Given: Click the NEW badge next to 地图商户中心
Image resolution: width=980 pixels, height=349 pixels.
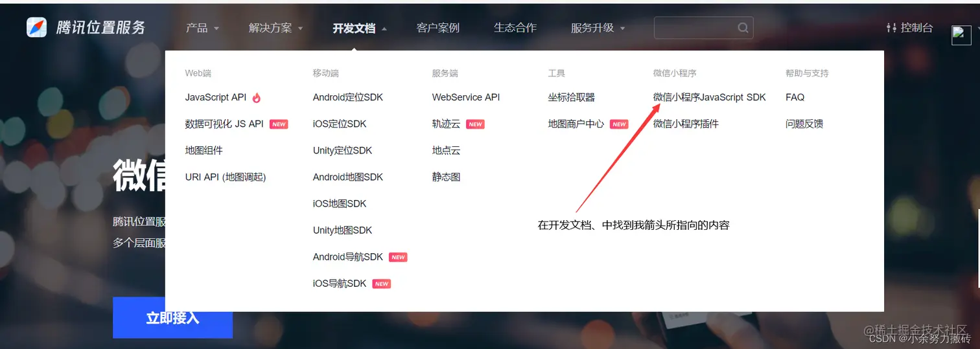Looking at the screenshot, I should tap(619, 124).
